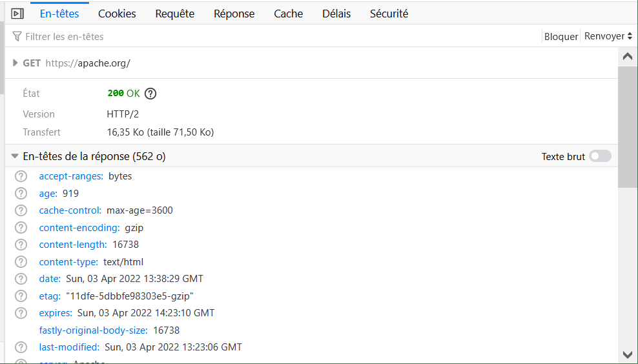The width and height of the screenshot is (638, 364).
Task: Open help icon for age header
Action: [x=21, y=194]
